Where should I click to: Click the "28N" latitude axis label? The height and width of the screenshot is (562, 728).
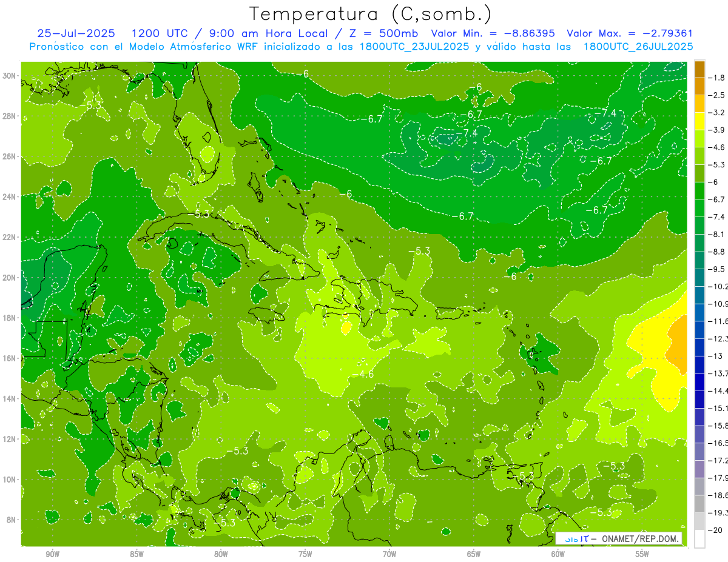[9, 116]
